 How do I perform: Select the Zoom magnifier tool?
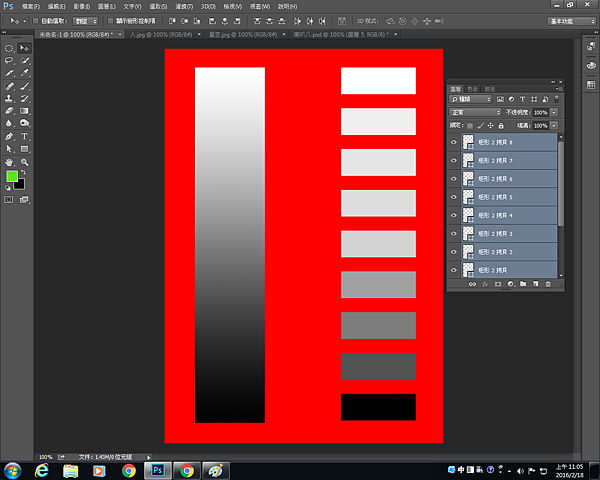tap(25, 161)
